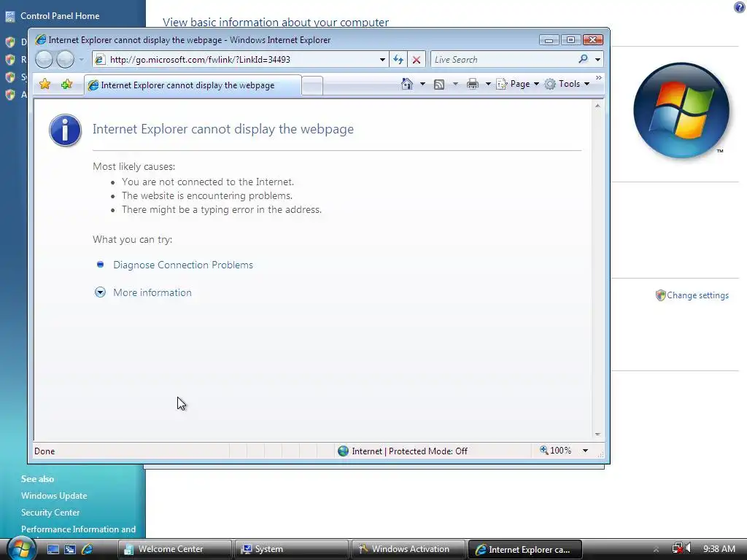Click the blue information icon on error page

point(65,130)
